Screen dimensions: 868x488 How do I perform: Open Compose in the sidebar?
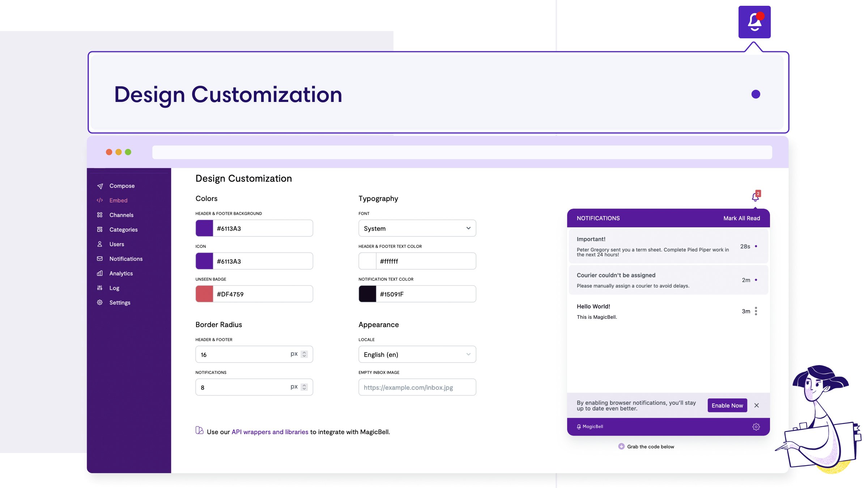tap(122, 186)
